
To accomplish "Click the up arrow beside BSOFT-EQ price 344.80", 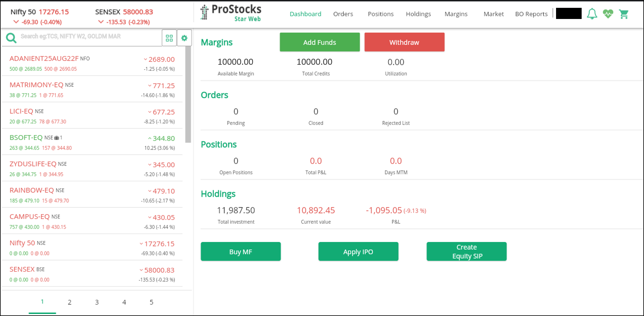I will tap(149, 139).
